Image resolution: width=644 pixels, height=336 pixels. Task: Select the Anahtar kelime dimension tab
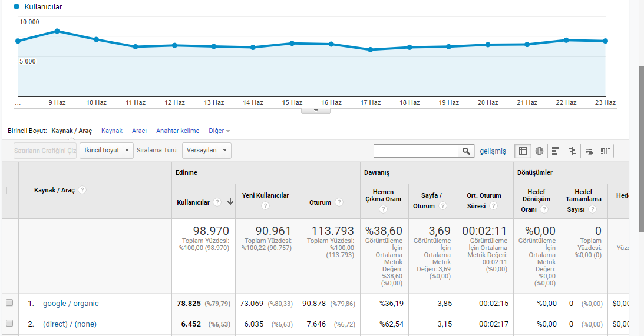[x=177, y=131]
